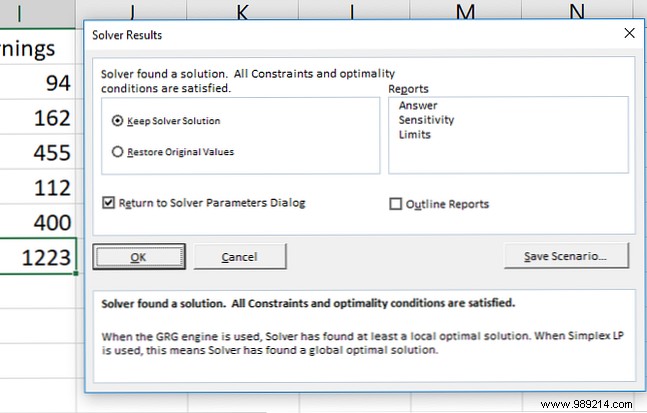
Task: Click column I header
Action: coord(38,14)
